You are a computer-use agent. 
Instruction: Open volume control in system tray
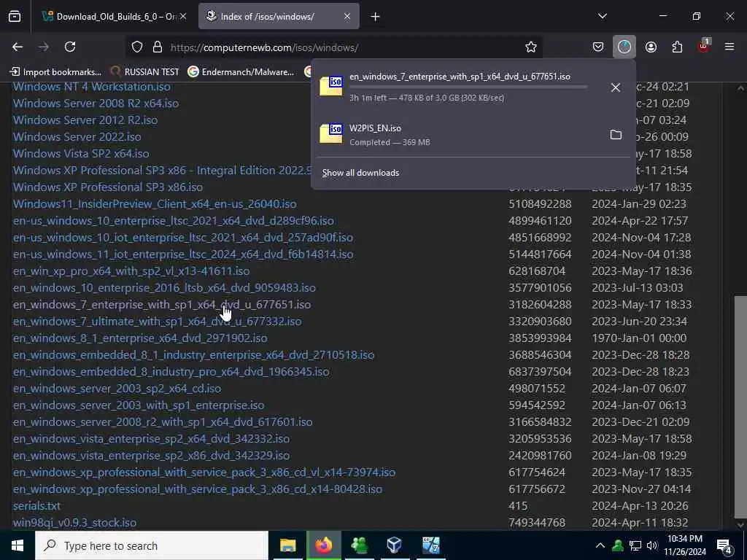(x=651, y=545)
